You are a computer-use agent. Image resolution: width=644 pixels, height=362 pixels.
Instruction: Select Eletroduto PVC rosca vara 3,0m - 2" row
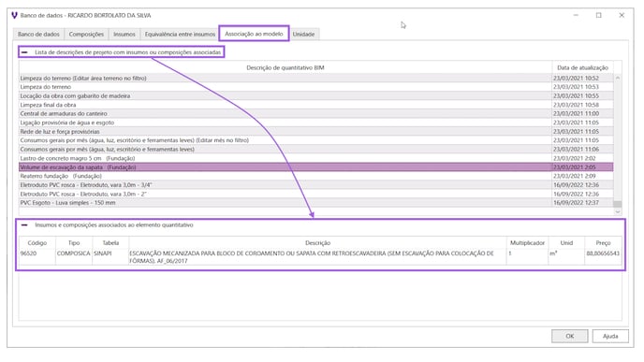[x=315, y=194]
